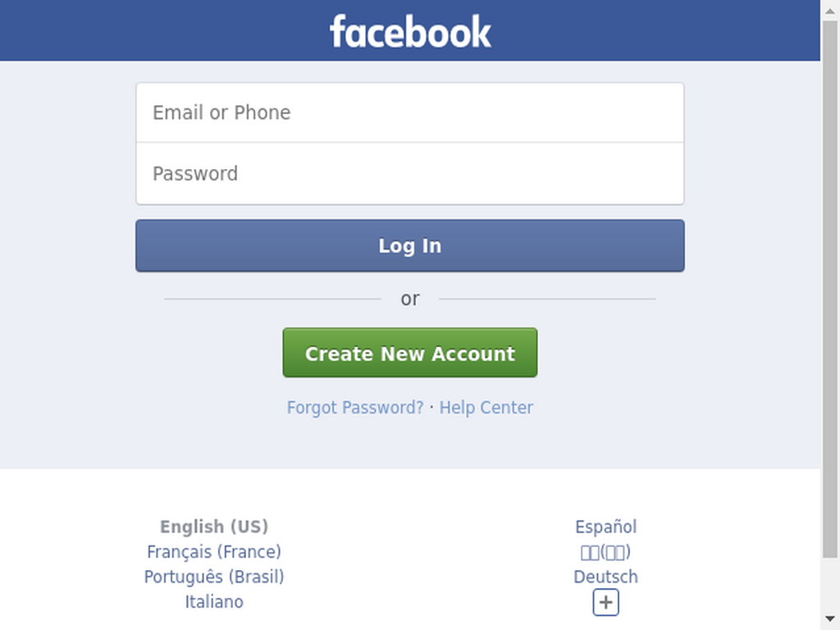Focus the Password field
The image size is (840, 630).
point(410,174)
